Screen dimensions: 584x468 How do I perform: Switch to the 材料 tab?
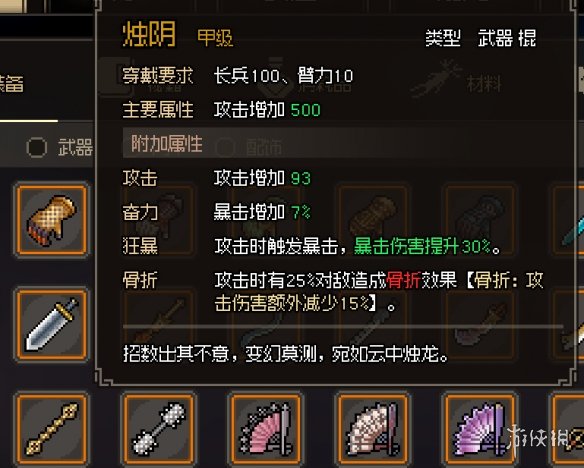tap(483, 83)
